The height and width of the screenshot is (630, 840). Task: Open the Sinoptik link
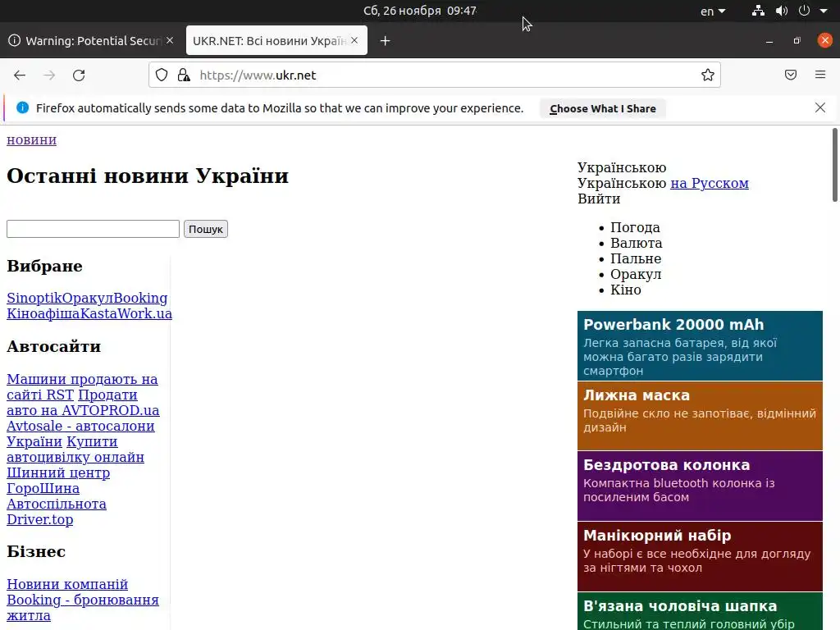pyautogui.click(x=34, y=298)
